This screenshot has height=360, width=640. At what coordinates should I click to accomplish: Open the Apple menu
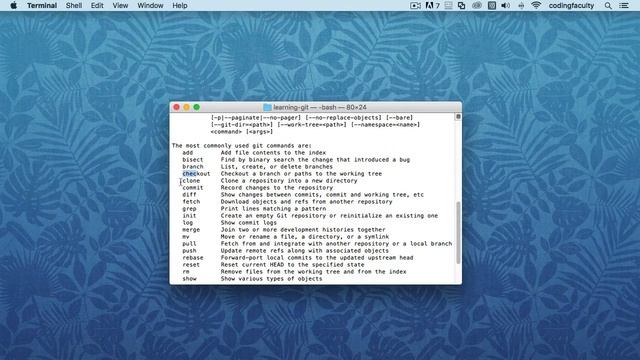click(x=13, y=5)
